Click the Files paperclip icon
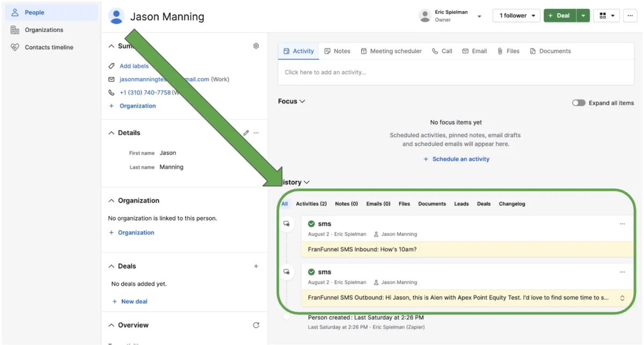This screenshot has height=345, width=644. pos(500,51)
